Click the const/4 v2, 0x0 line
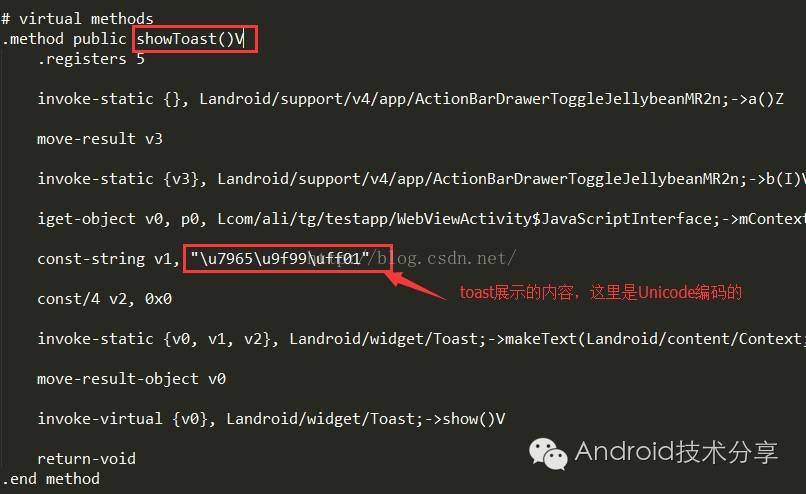Screen dimensions: 806x494 pyautogui.click(x=104, y=299)
